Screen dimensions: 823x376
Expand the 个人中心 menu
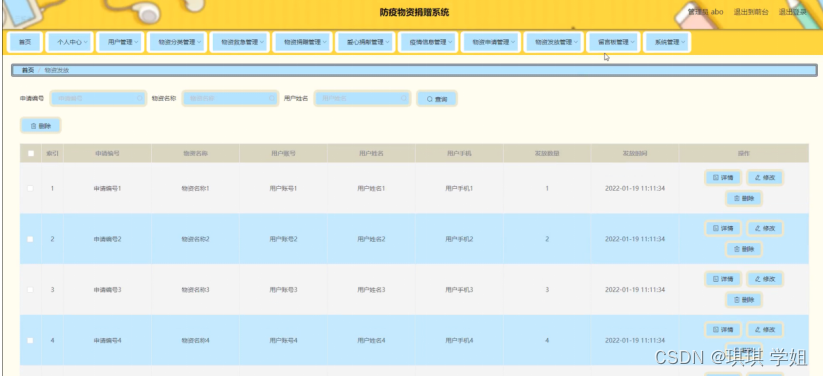(69, 43)
